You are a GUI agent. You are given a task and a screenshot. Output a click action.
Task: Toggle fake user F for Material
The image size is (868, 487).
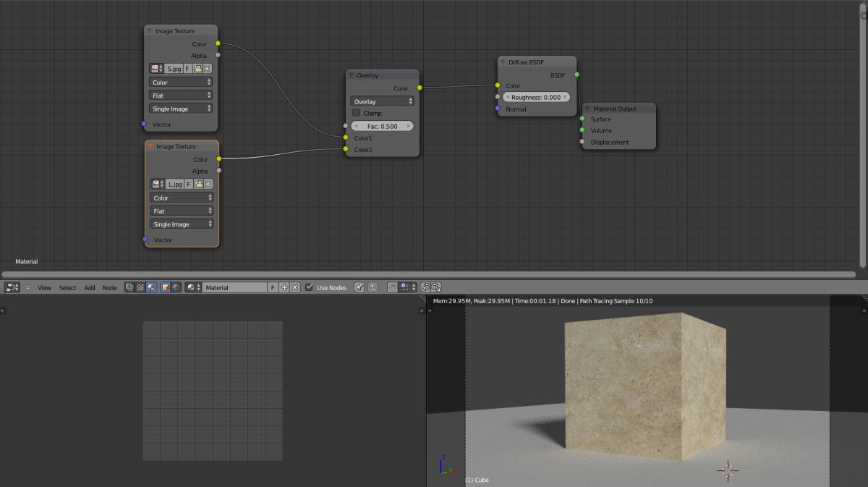click(x=273, y=287)
